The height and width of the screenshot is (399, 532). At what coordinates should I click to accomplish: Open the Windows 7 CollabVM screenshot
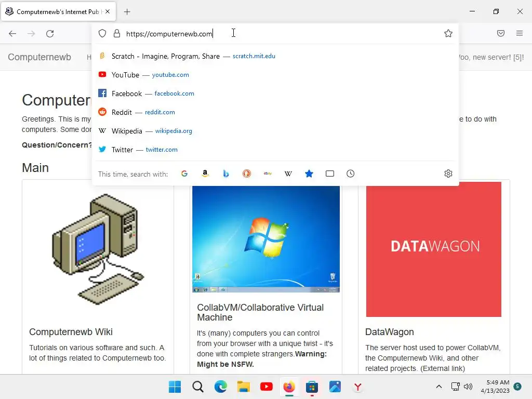click(x=266, y=239)
